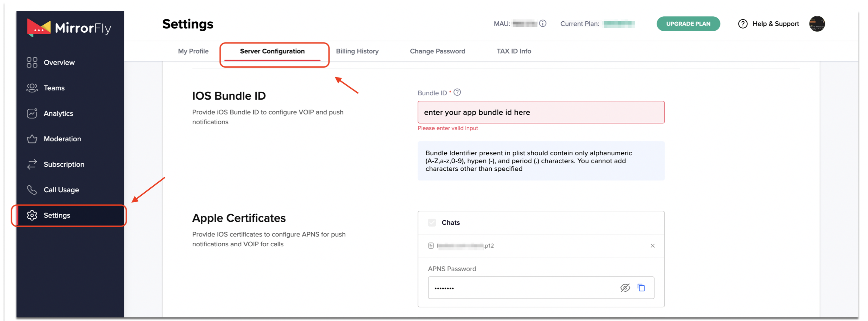Copy the APNS password
This screenshot has height=321, width=868.
(x=641, y=288)
